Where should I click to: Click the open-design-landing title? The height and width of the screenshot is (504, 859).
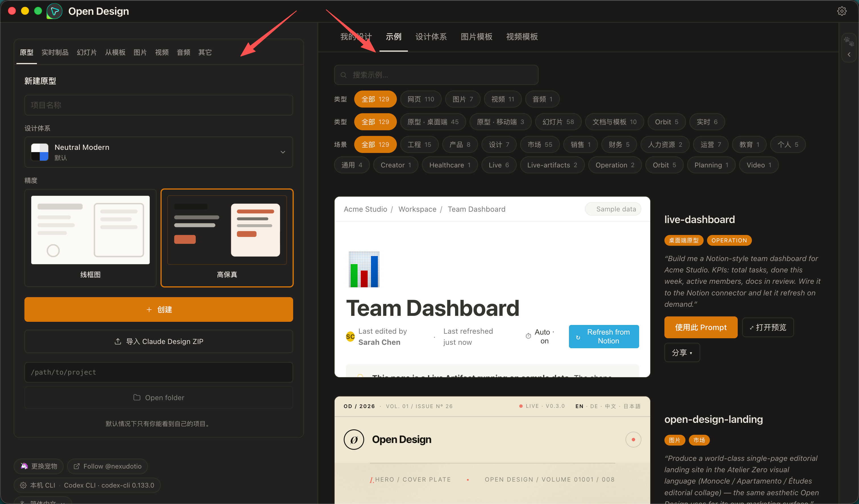click(714, 419)
